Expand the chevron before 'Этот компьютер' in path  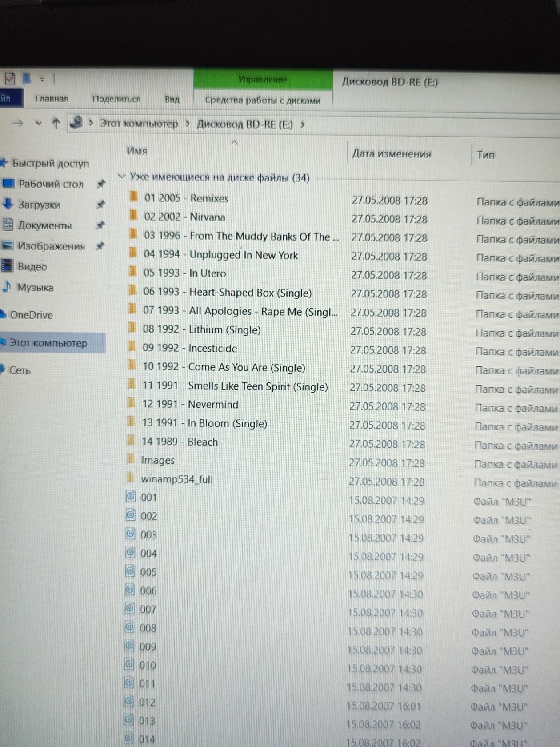pyautogui.click(x=91, y=123)
